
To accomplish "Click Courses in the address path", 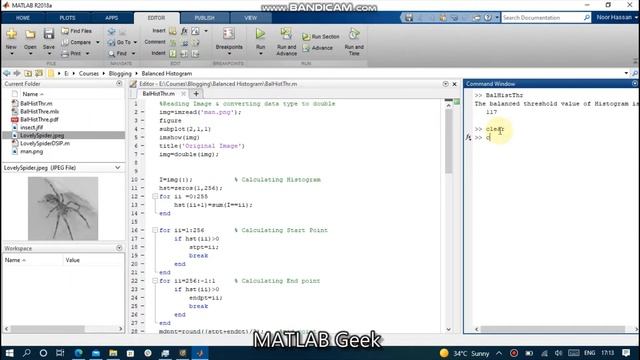I will [89, 73].
